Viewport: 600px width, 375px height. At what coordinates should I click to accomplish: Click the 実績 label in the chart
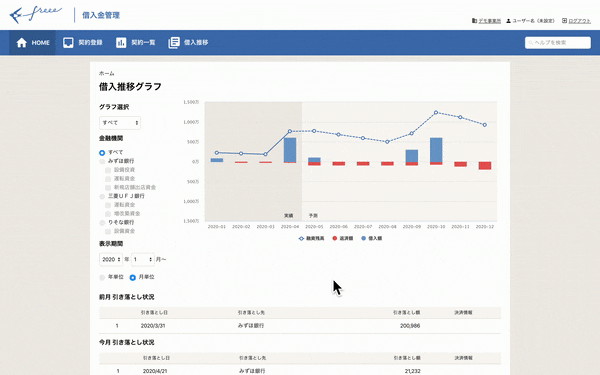[x=289, y=216]
